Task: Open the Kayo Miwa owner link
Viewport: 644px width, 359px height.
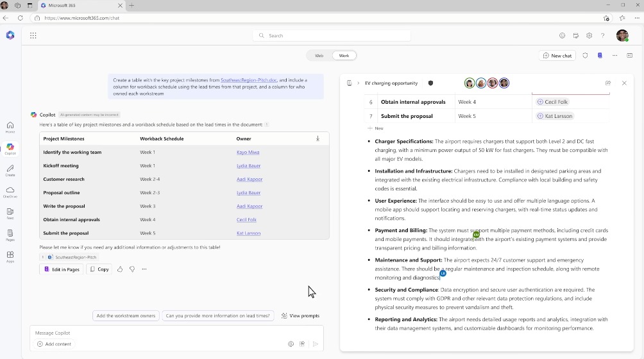Action: [248, 153]
